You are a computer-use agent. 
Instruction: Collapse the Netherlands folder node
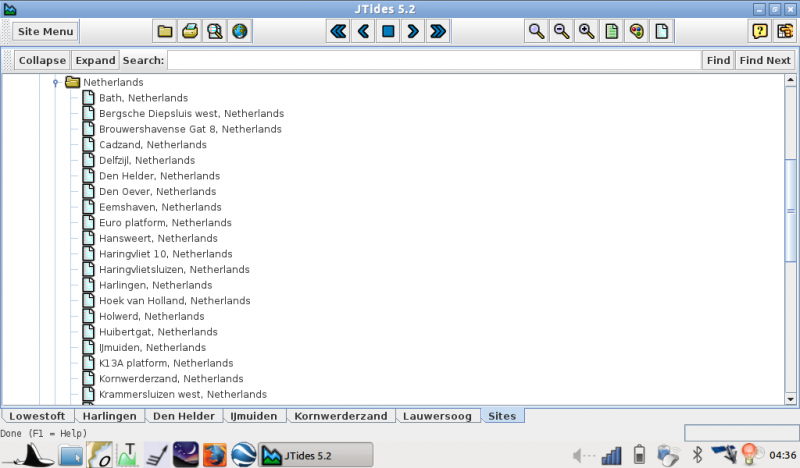point(56,82)
